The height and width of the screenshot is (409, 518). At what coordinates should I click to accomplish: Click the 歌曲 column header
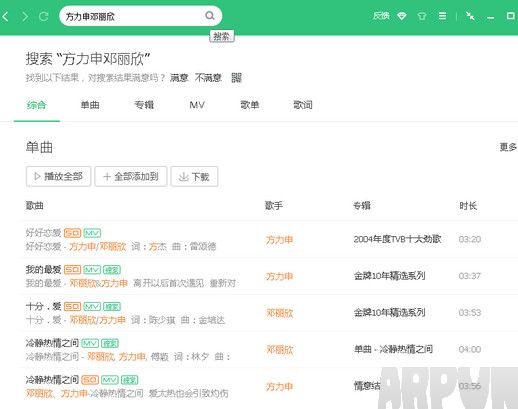pyautogui.click(x=35, y=206)
